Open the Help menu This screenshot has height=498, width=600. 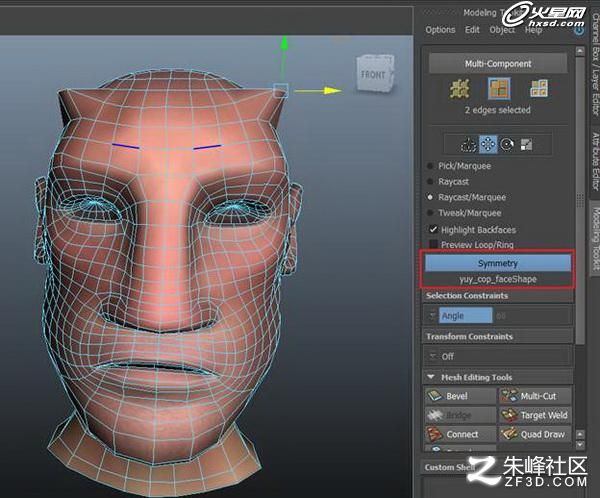click(x=533, y=30)
